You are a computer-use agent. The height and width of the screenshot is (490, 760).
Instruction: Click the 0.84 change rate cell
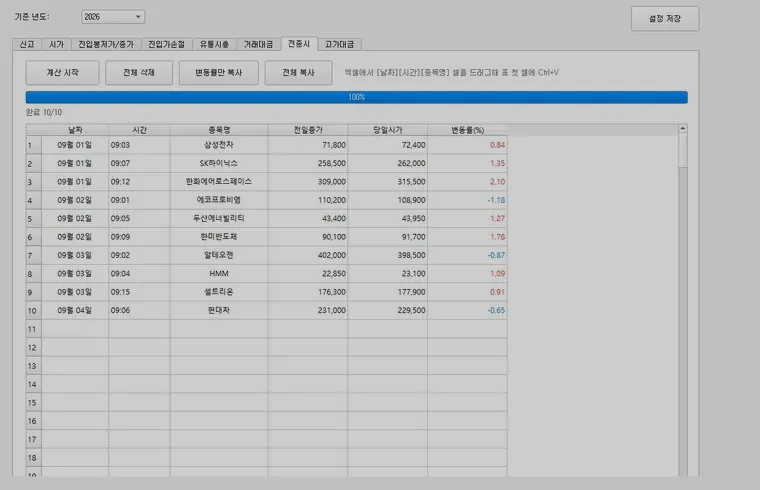(467, 145)
